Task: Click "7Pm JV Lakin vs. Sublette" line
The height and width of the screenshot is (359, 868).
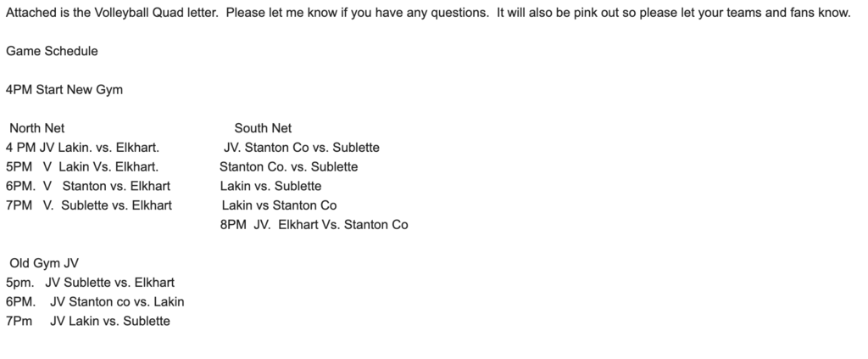Action: coord(88,321)
